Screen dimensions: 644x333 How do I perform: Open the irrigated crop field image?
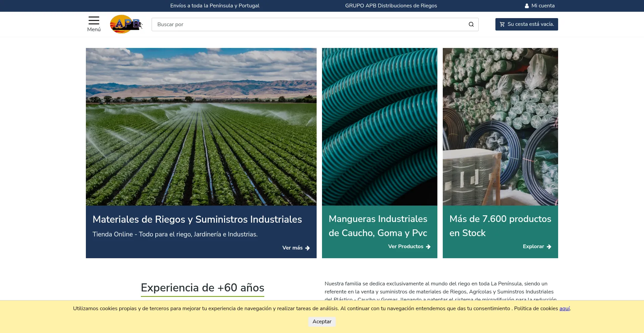pyautogui.click(x=201, y=126)
